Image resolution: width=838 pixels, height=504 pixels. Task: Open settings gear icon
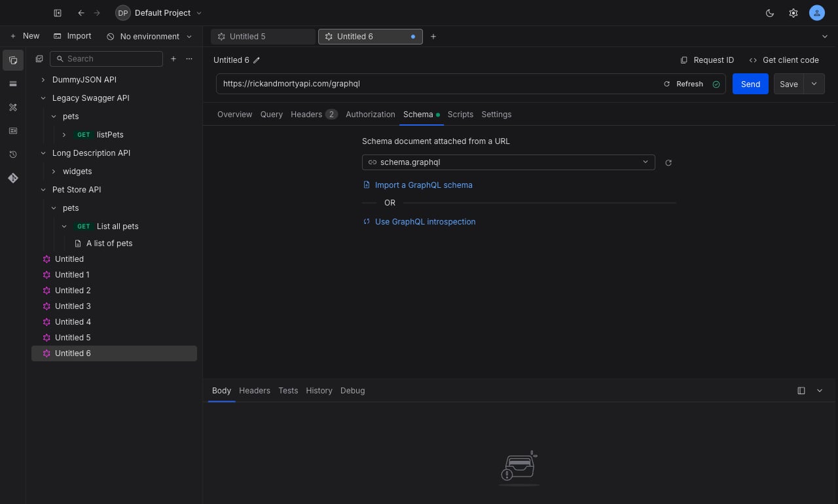(x=793, y=13)
